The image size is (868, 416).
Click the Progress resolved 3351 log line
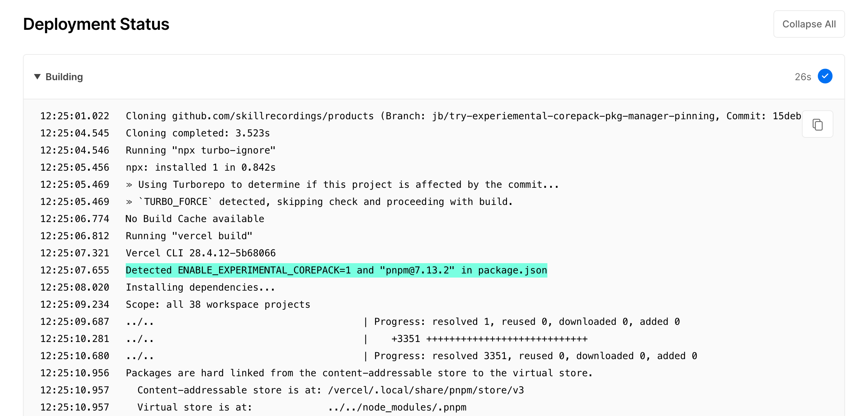pos(531,356)
